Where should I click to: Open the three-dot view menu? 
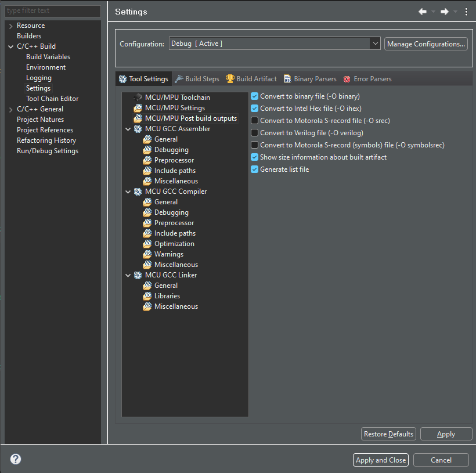tap(466, 12)
